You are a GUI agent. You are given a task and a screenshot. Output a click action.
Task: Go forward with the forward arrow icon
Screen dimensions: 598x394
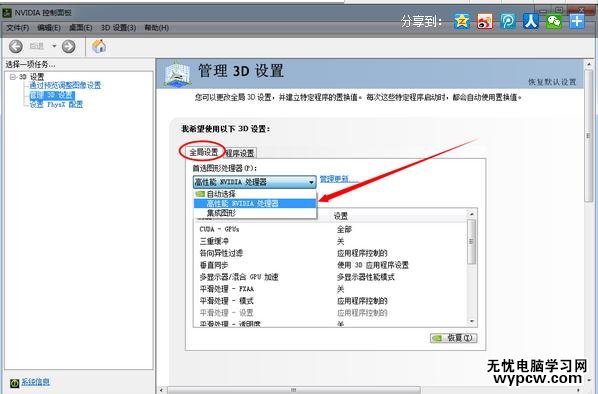[x=69, y=47]
